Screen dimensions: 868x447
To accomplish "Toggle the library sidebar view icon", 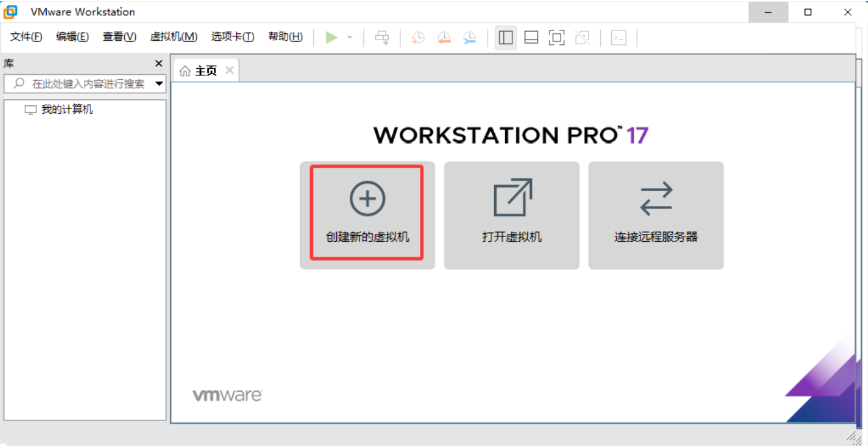I will click(x=506, y=38).
